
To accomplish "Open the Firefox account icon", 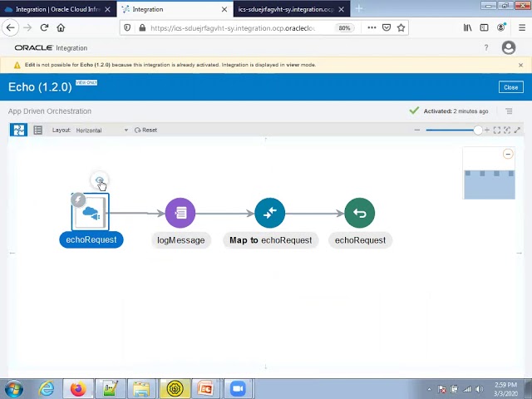I will point(501,27).
